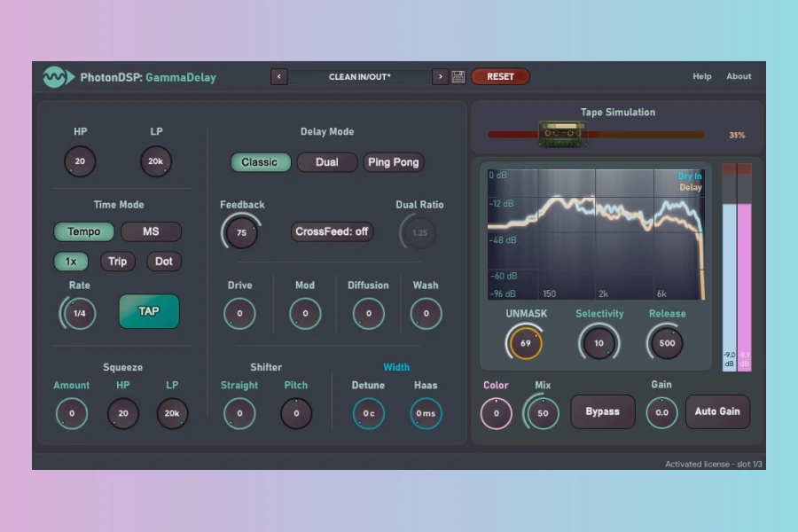Click the Squeeze HP knob at 20
Viewport: 798px width, 532px height.
(x=123, y=413)
